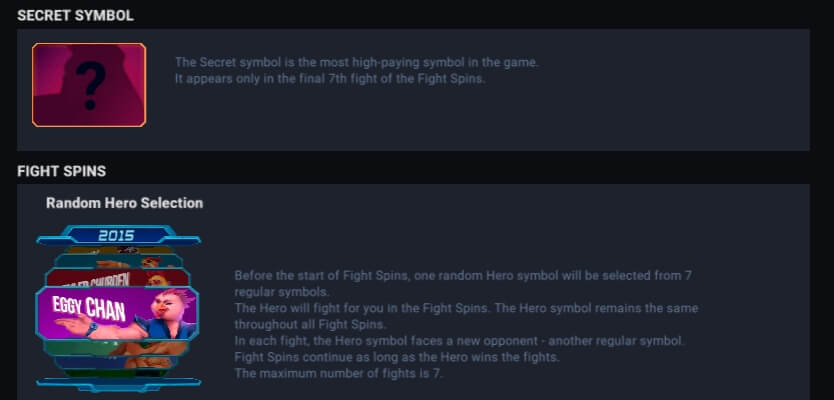Click the Random Hero Selection subheading
This screenshot has width=834, height=400.
pos(124,203)
